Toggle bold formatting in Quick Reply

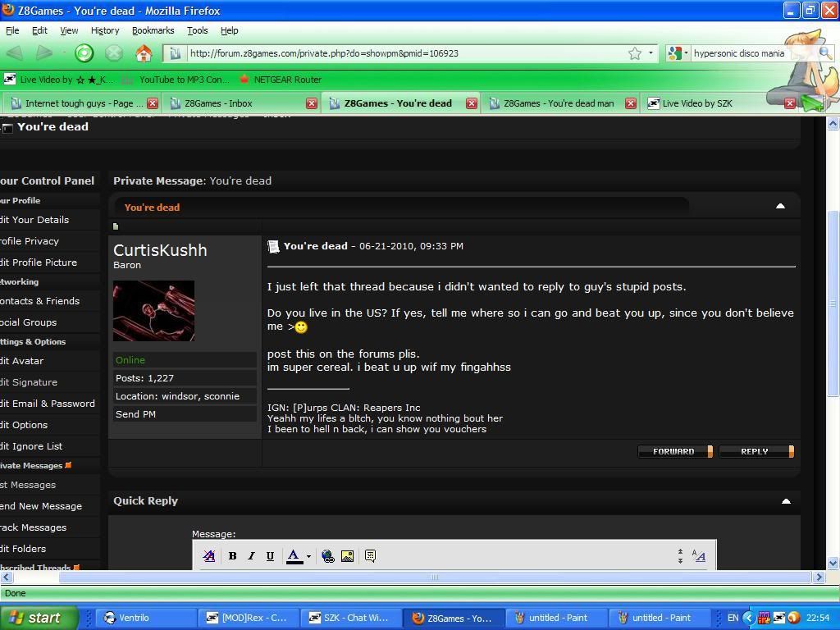point(233,556)
